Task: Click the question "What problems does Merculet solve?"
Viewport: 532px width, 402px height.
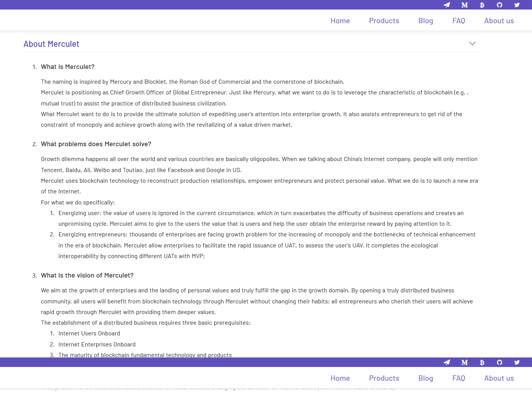Action: pyautogui.click(x=96, y=144)
